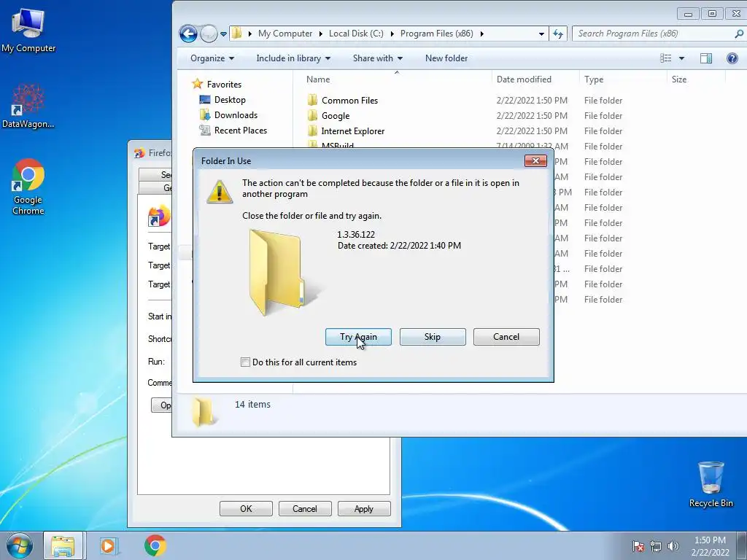747x560 pixels.
Task: Expand arrow after My Computer breadcrumb
Action: pyautogui.click(x=320, y=34)
